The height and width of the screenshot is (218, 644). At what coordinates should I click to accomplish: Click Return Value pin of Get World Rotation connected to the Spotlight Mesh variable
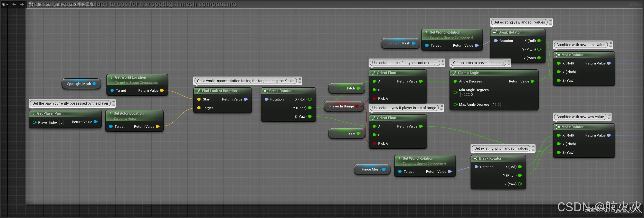point(476,46)
